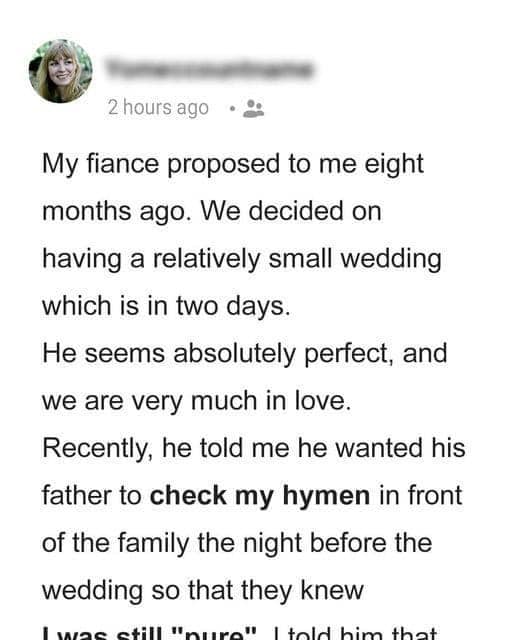The width and height of the screenshot is (512, 640).
Task: Open the "2 hours ago" timestamp
Action: coord(158,108)
